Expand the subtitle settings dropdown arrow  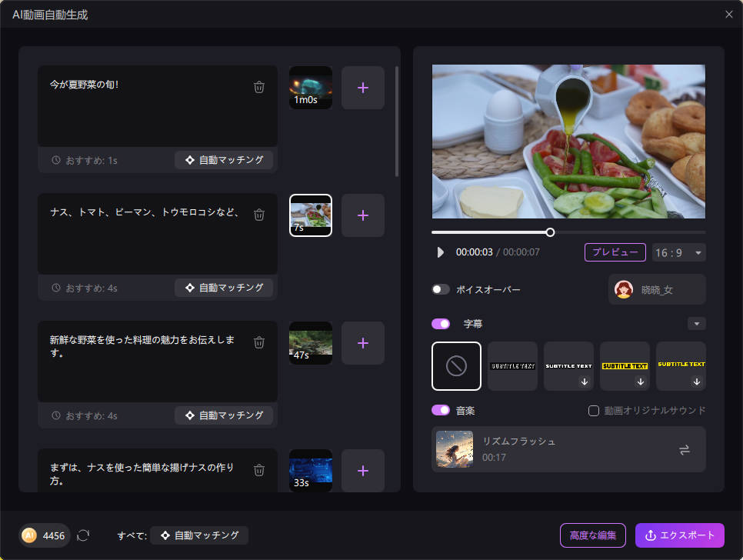[x=697, y=324]
